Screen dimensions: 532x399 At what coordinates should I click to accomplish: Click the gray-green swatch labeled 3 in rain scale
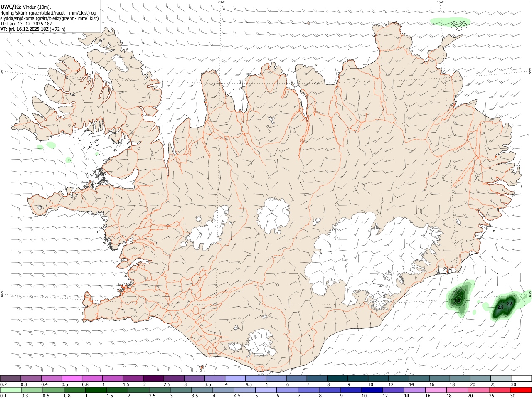181,390
